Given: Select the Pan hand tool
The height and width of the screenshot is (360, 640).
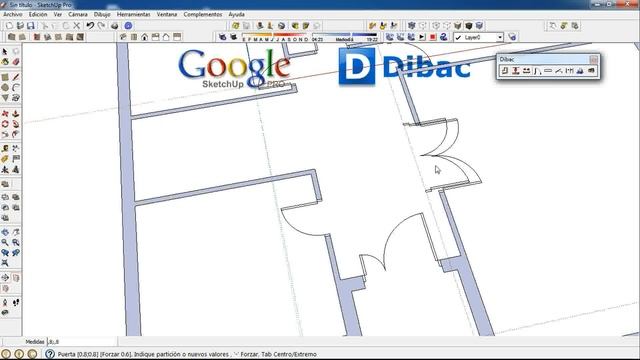Looking at the screenshot, I should 16,232.
